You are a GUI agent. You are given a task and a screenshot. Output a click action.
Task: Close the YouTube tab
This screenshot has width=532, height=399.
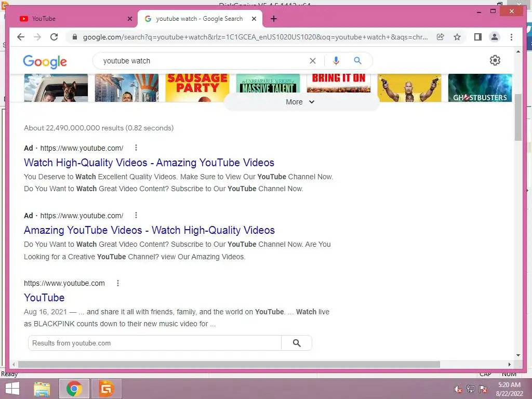point(129,19)
